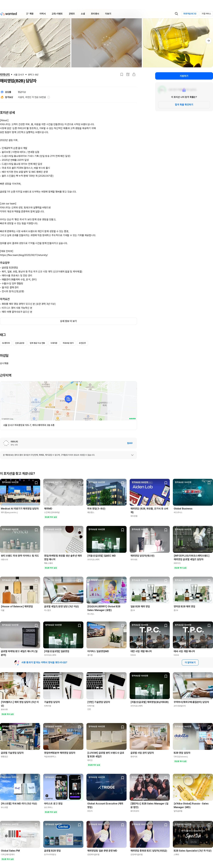Bookmark the Medical AI 의료기기 해외영업 담당자 card
Viewport: 213px width, 868px height.
(x=36, y=483)
